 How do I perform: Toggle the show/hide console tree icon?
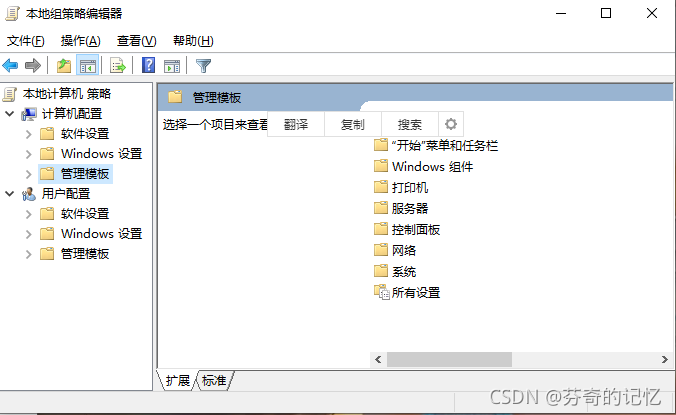coord(88,66)
